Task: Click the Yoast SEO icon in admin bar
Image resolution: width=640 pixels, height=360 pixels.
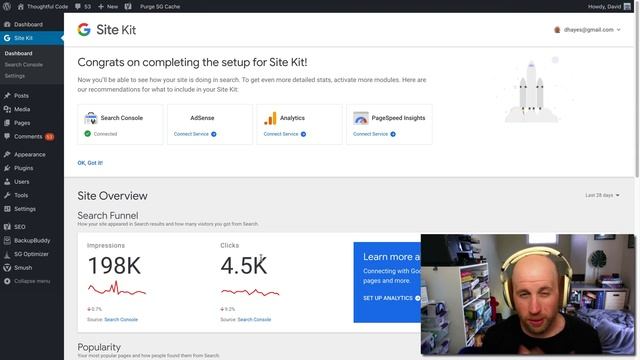Action: 128,7
